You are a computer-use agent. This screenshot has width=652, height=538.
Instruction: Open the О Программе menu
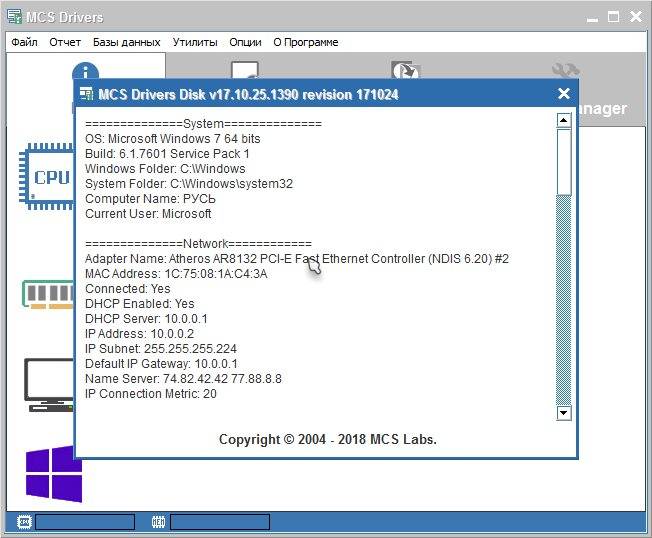coord(306,42)
